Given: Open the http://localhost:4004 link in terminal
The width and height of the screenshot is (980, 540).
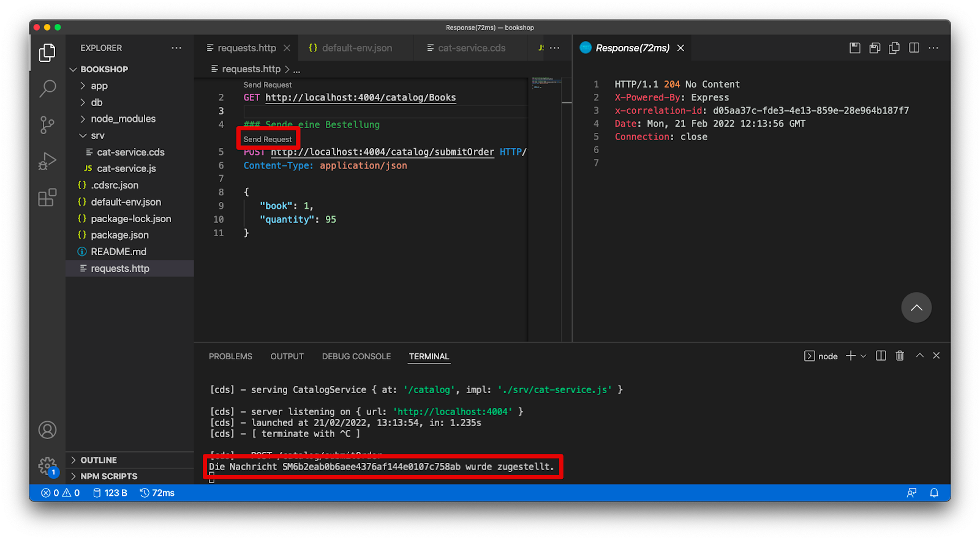Looking at the screenshot, I should [452, 411].
